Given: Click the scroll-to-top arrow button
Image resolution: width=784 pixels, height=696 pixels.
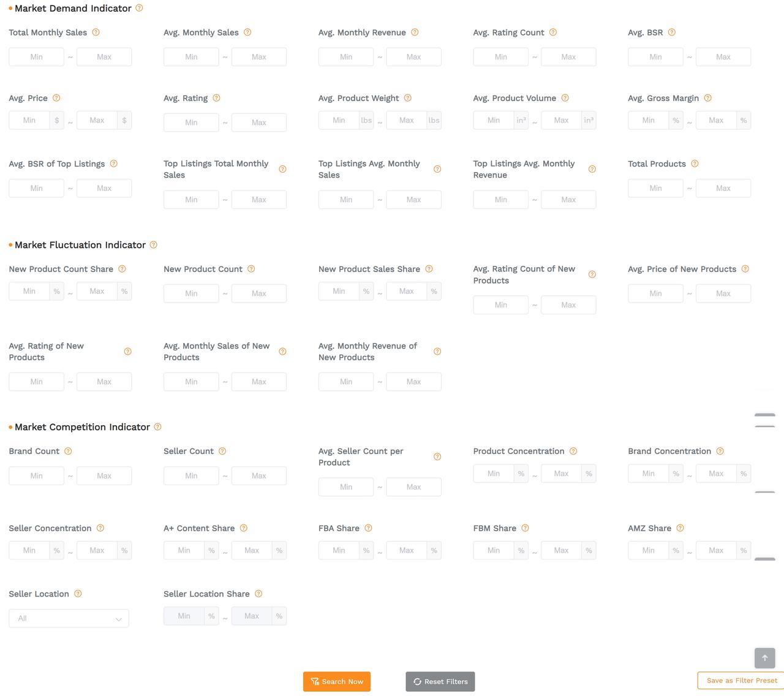Looking at the screenshot, I should click(x=764, y=657).
